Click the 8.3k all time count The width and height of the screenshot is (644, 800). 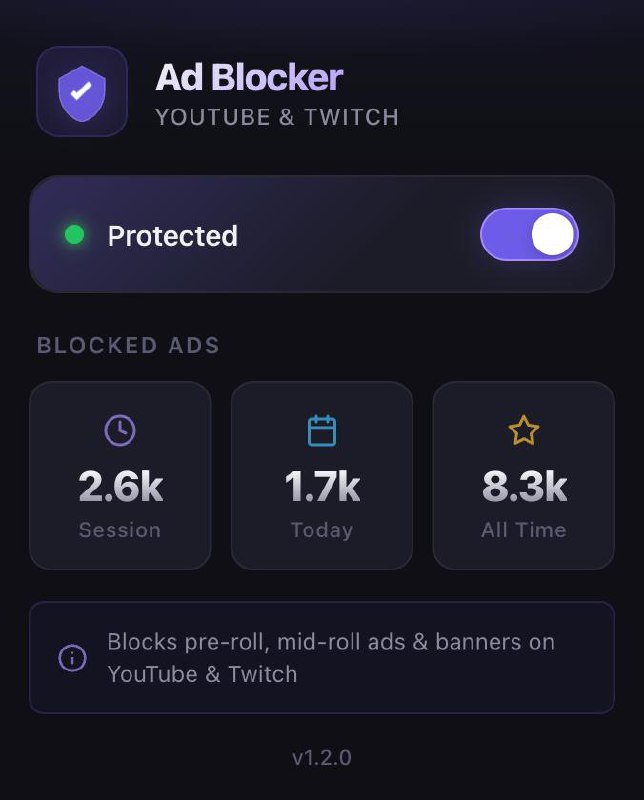pos(524,487)
